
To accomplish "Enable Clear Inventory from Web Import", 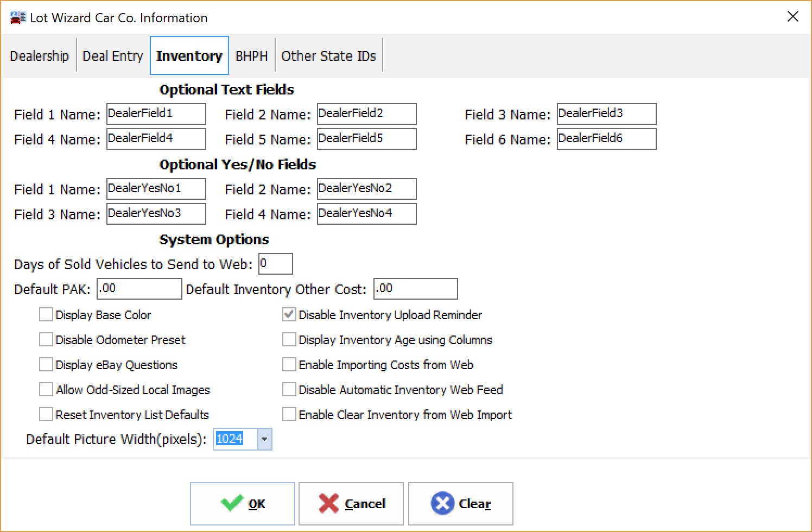I will (x=289, y=414).
